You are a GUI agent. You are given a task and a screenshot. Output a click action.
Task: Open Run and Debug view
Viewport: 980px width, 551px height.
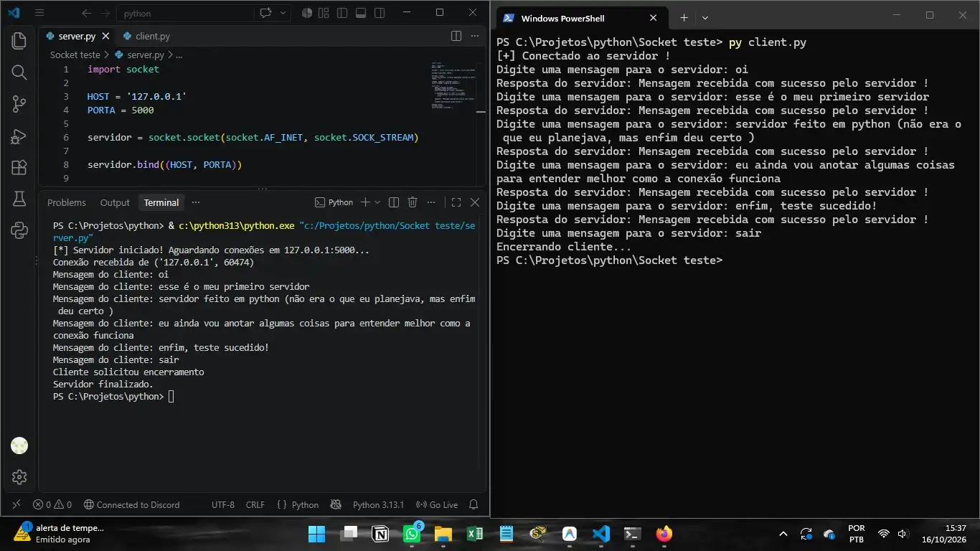[19, 136]
